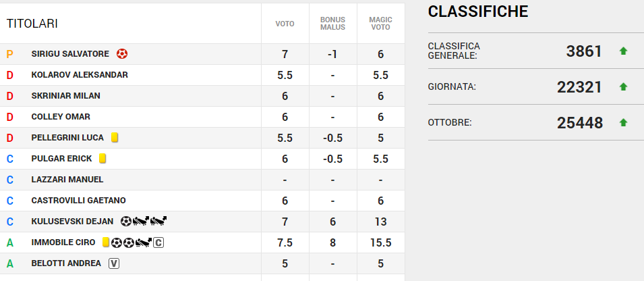Viewport: 644px width, 281px height.
Task: Click the Voto column header
Action: 285,24
